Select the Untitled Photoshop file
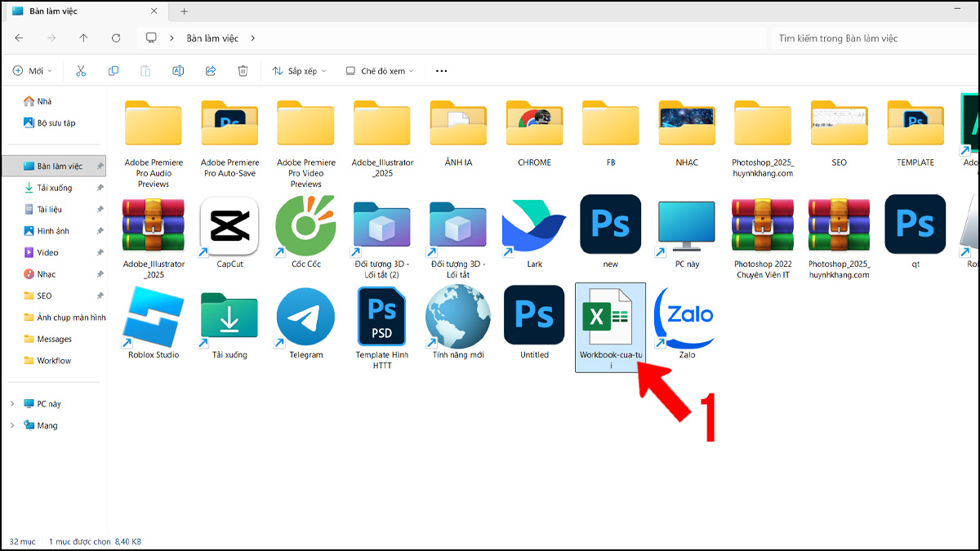 click(534, 323)
